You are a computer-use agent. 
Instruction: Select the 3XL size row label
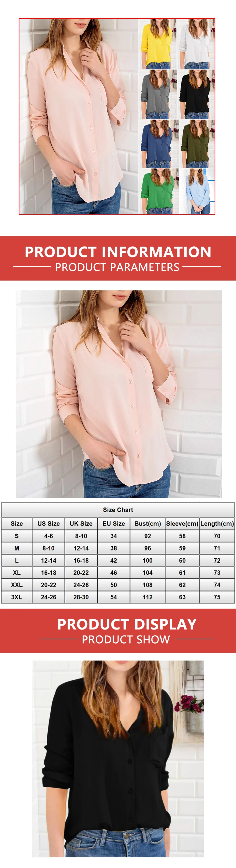click(16, 597)
